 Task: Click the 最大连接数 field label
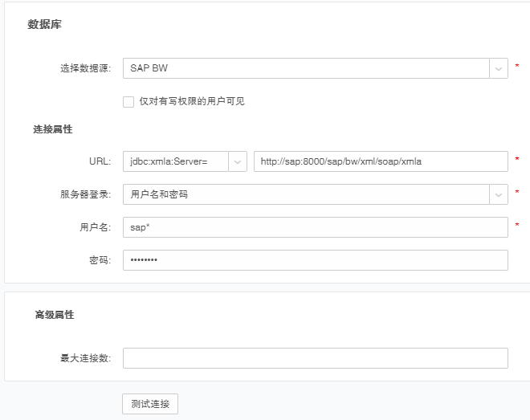pos(86,358)
